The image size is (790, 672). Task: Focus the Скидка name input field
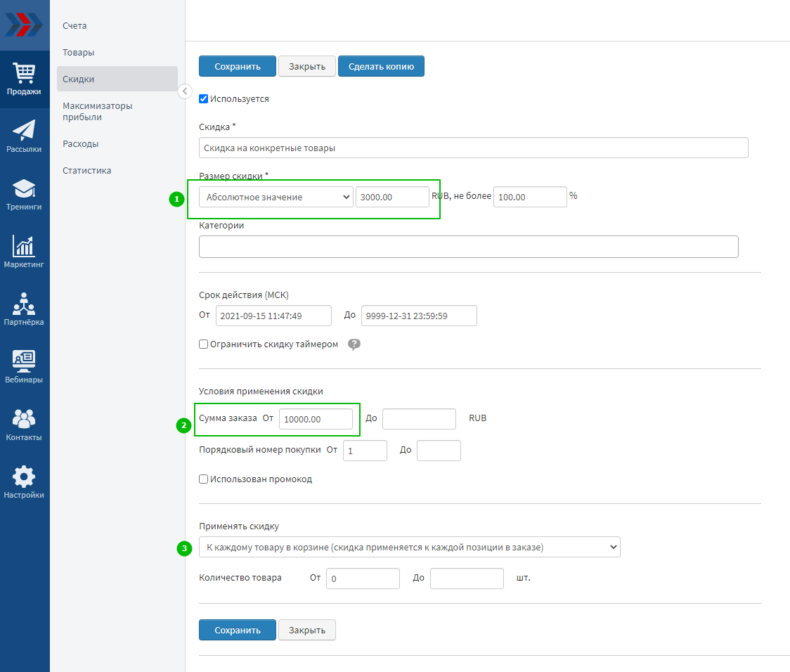[474, 148]
